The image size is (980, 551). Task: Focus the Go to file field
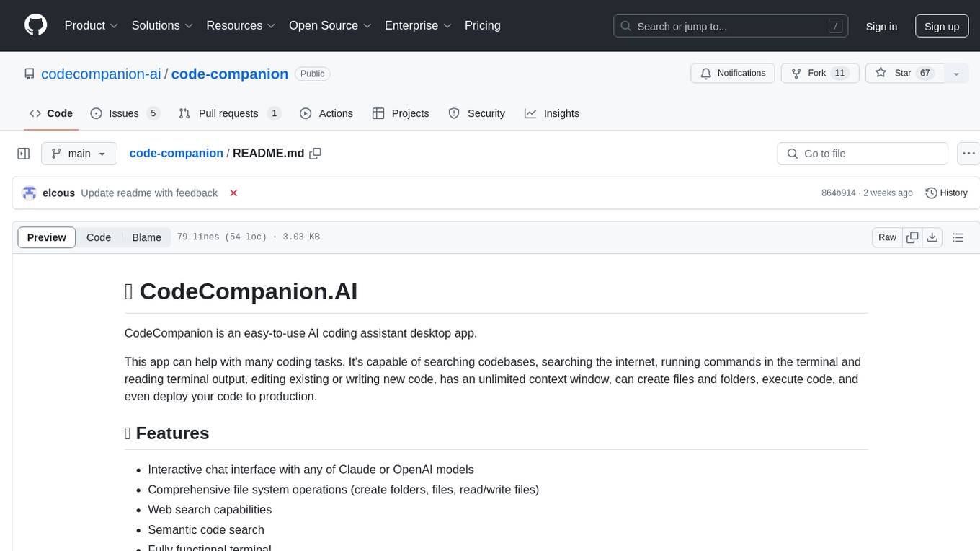(x=863, y=154)
